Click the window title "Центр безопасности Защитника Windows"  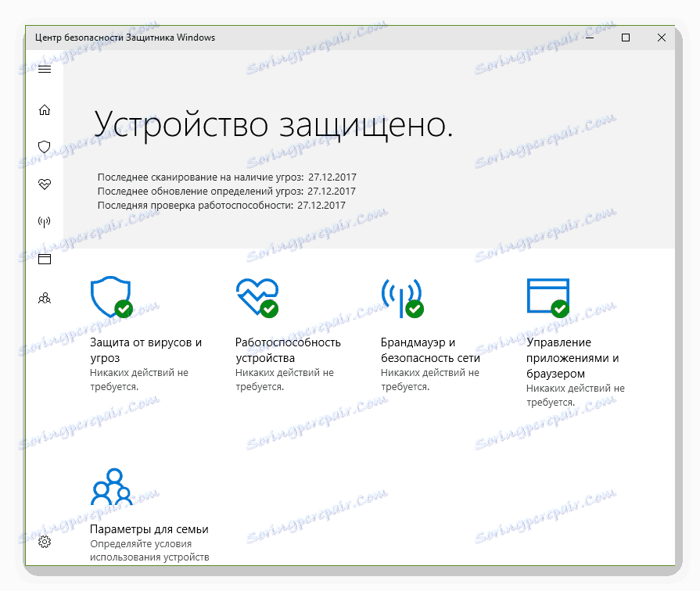tap(125, 38)
